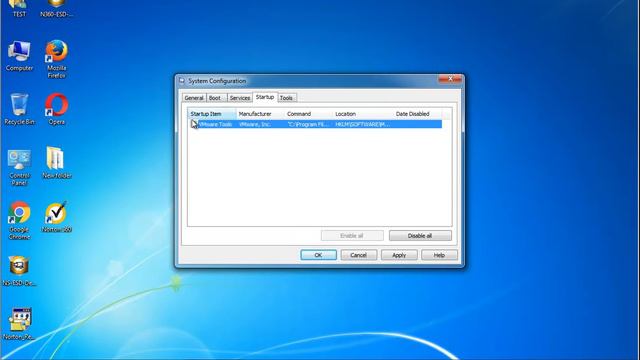
Task: Select the Google Chrome desktop shortcut
Action: (19, 221)
